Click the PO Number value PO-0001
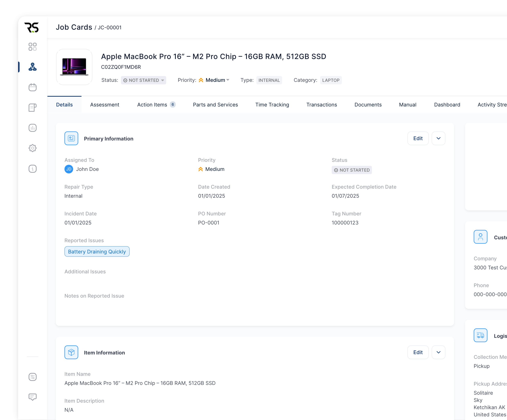The height and width of the screenshot is (420, 507). click(x=209, y=223)
